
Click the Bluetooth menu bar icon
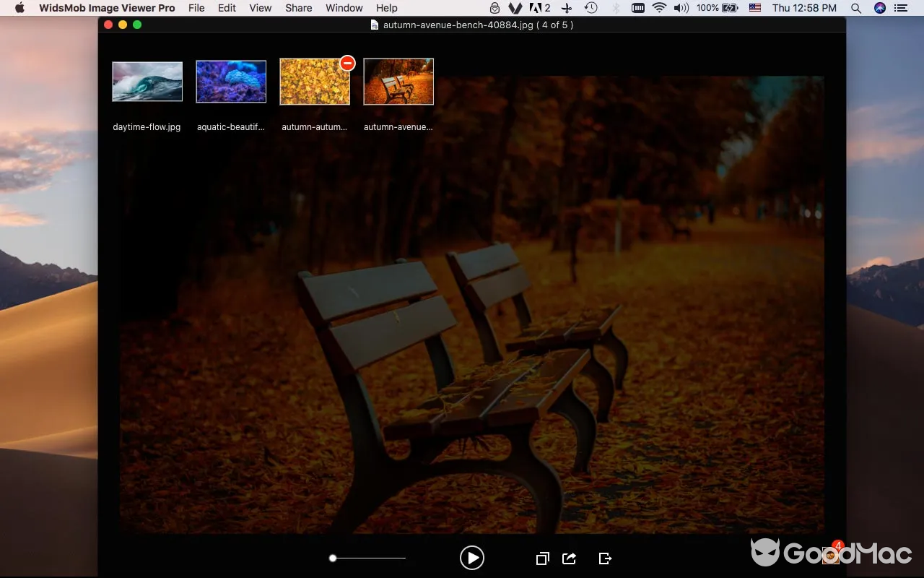(616, 8)
